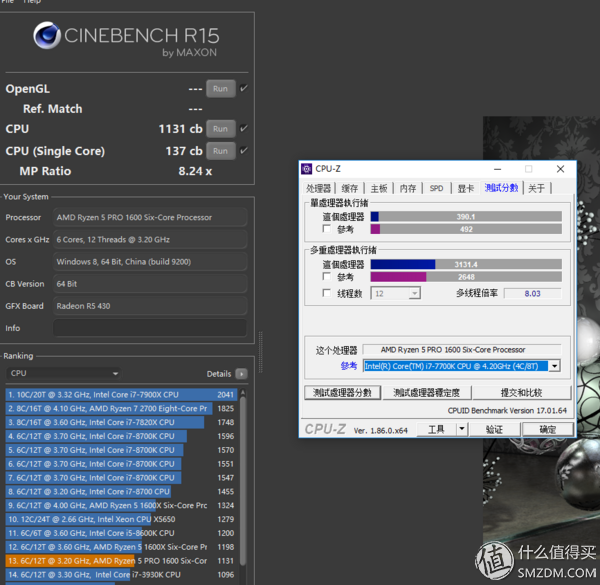Open the Details arrow button in Ranking
This screenshot has width=600, height=585.
click(x=241, y=374)
